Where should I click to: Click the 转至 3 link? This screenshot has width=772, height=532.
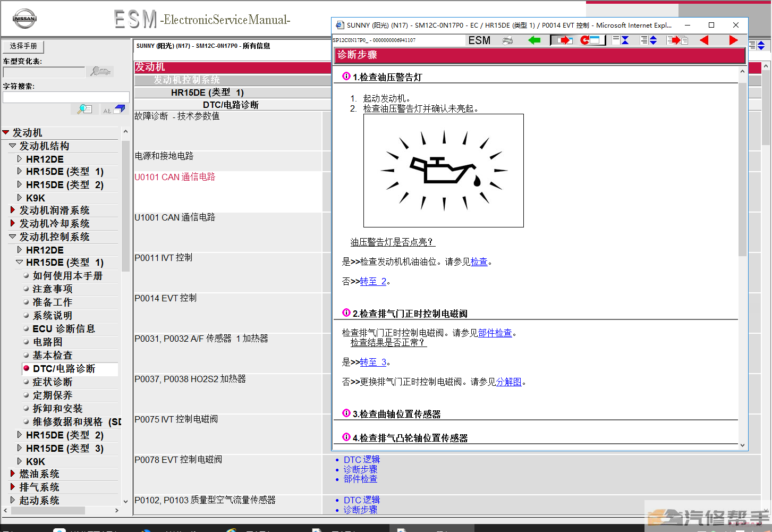coord(374,362)
